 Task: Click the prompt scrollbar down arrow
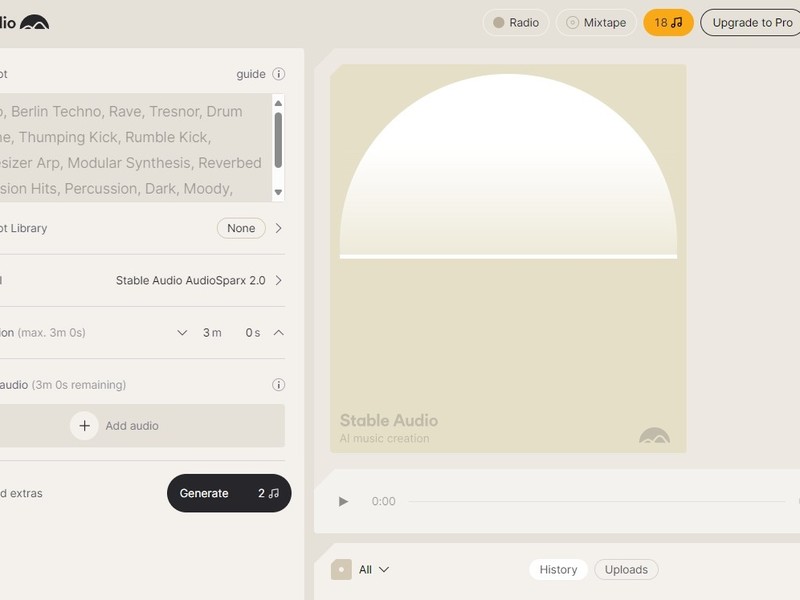pos(278,192)
